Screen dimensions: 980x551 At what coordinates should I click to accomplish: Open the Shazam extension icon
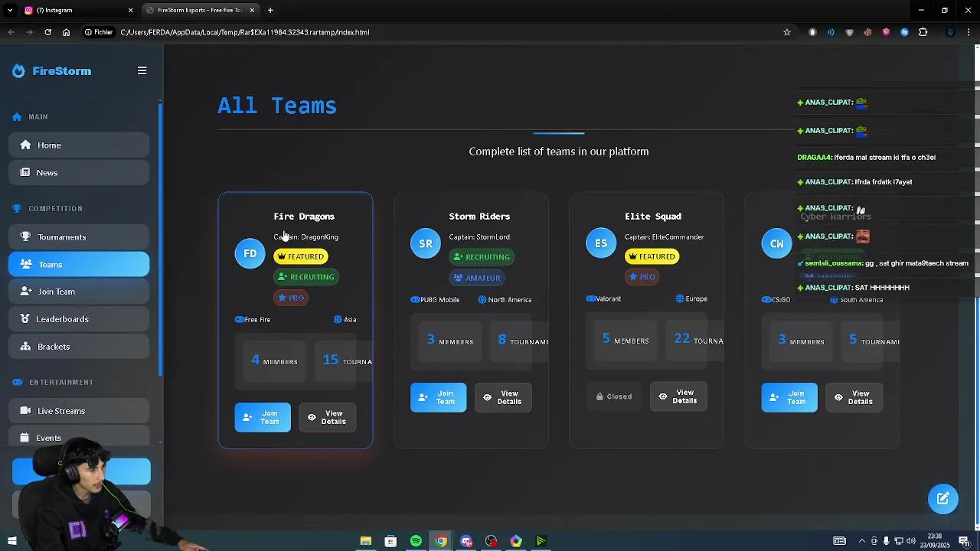[x=904, y=32]
